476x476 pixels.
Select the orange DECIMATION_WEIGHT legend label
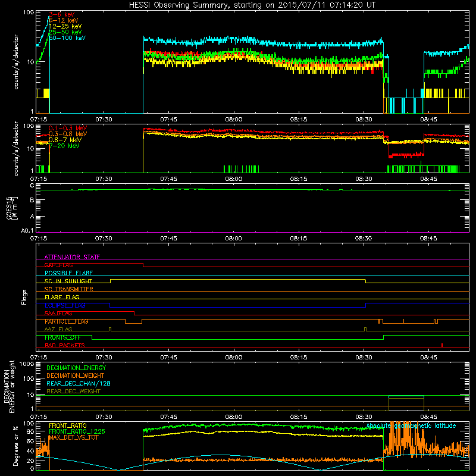[76, 375]
